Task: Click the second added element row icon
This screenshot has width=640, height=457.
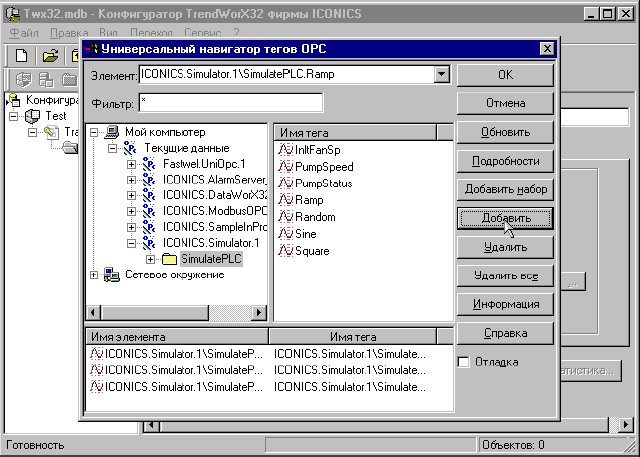Action: tap(96, 370)
